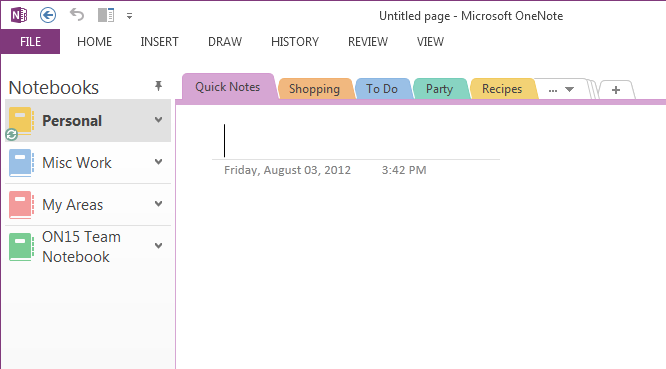This screenshot has width=666, height=369.
Task: Undo the last action with the undo arrow
Action: coord(77,15)
